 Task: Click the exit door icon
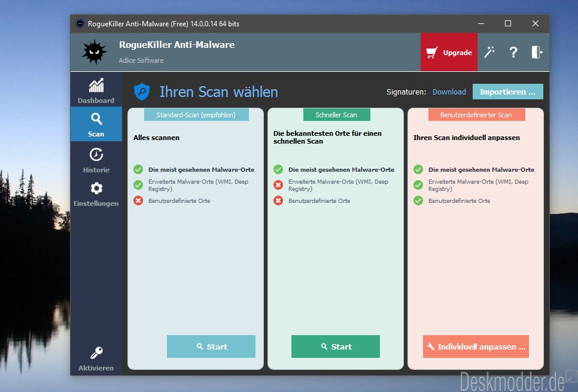pyautogui.click(x=537, y=52)
